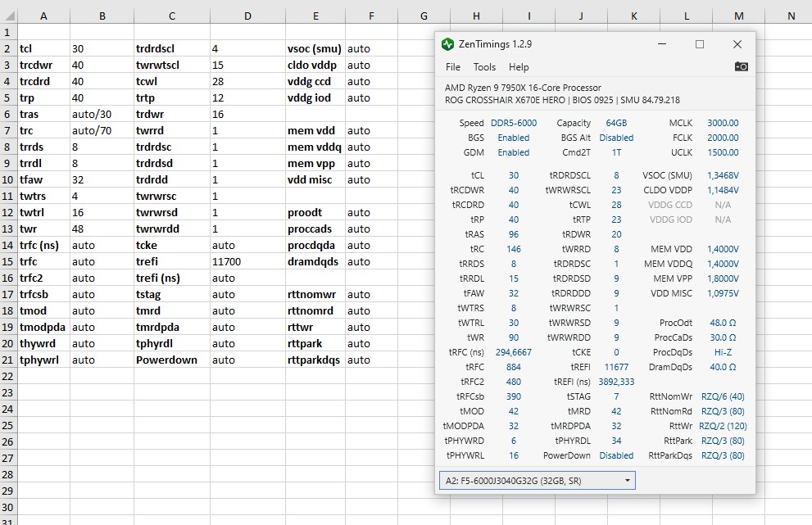Click the 'vsoc (smu)' spreadsheet cell
This screenshot has width=812, height=525.
tap(315, 48)
